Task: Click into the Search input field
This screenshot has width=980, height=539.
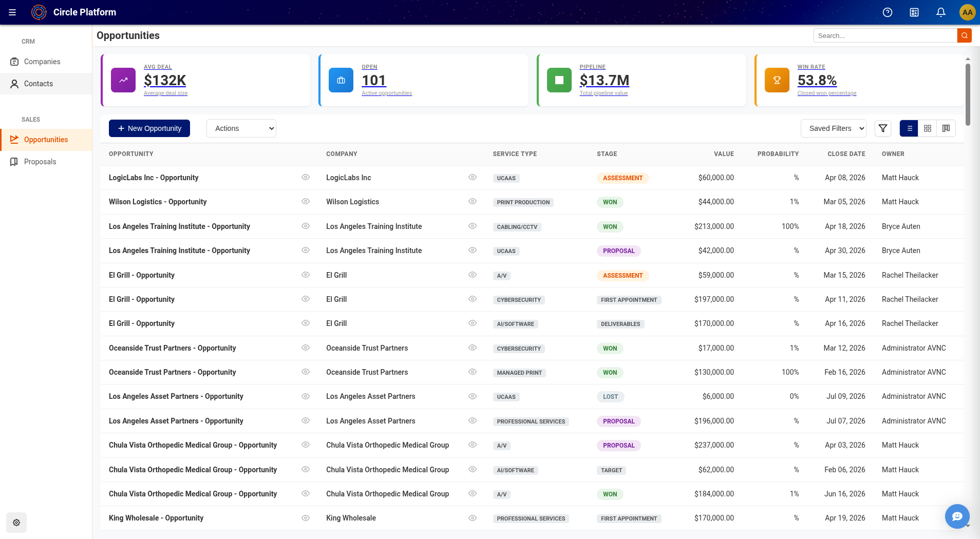Action: [885, 35]
